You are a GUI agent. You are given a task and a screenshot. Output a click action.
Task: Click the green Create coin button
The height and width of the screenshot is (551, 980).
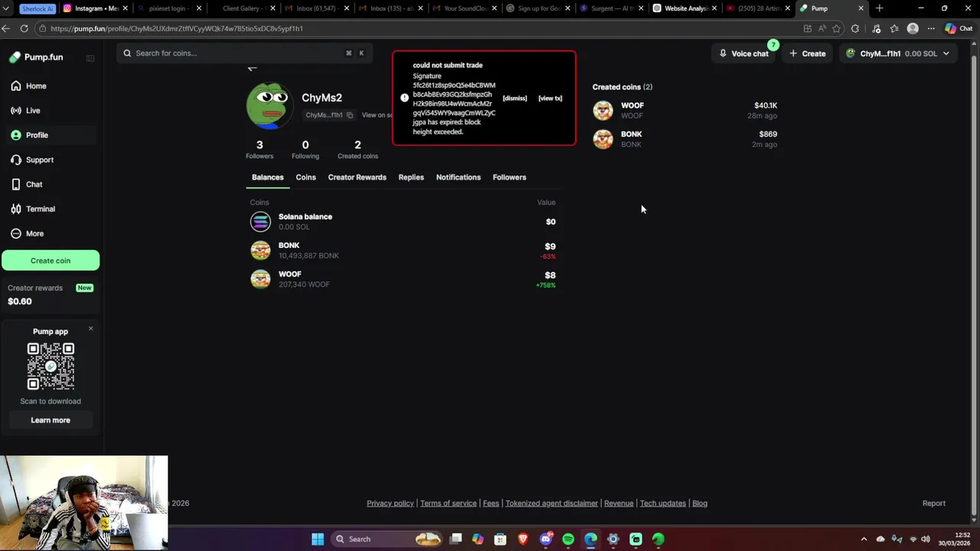pos(51,260)
